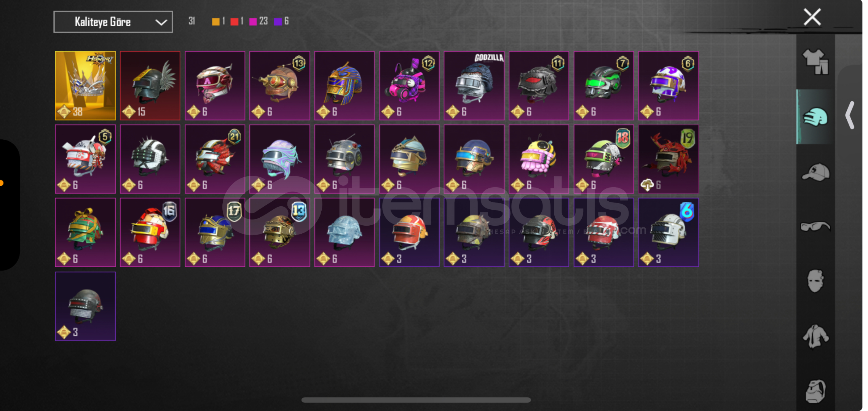Open the glasses category icon
The width and height of the screenshot is (868, 411).
(815, 226)
